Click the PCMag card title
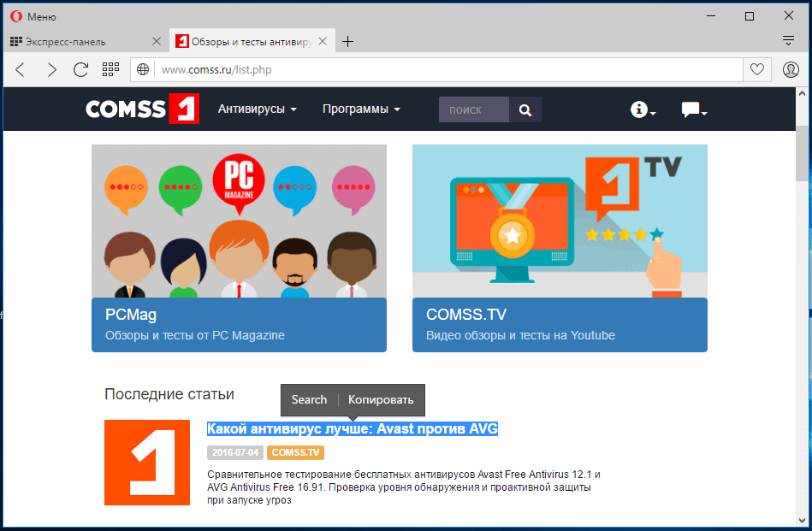Viewport: 812px width, 531px height. [131, 314]
